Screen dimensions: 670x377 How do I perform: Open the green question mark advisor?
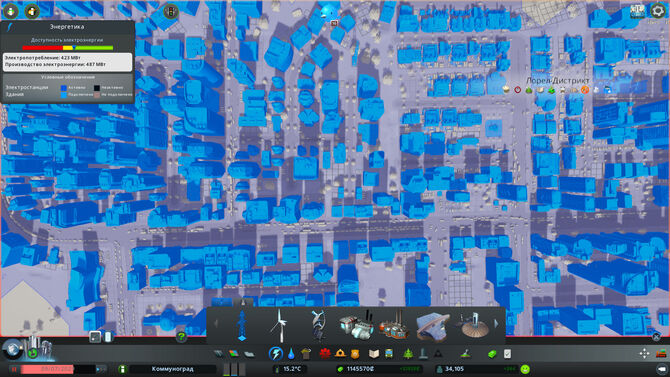click(x=181, y=337)
